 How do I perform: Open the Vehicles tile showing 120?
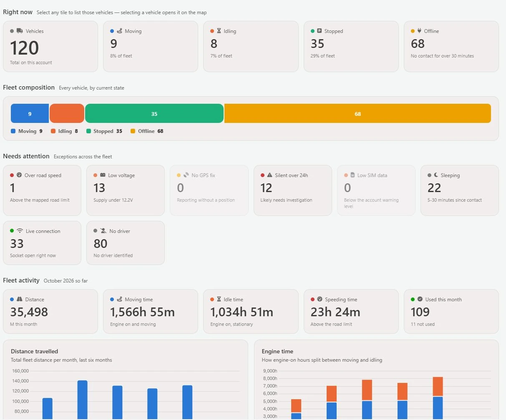50,47
